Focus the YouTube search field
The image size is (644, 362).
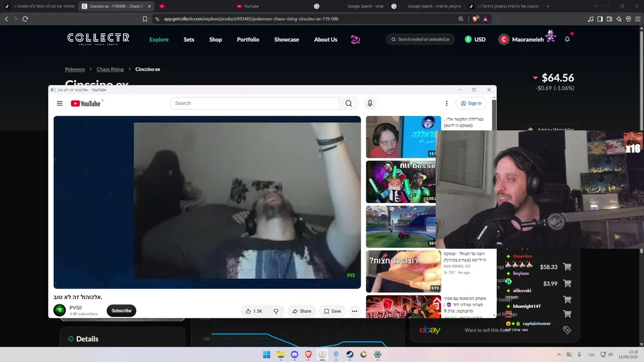tap(255, 103)
